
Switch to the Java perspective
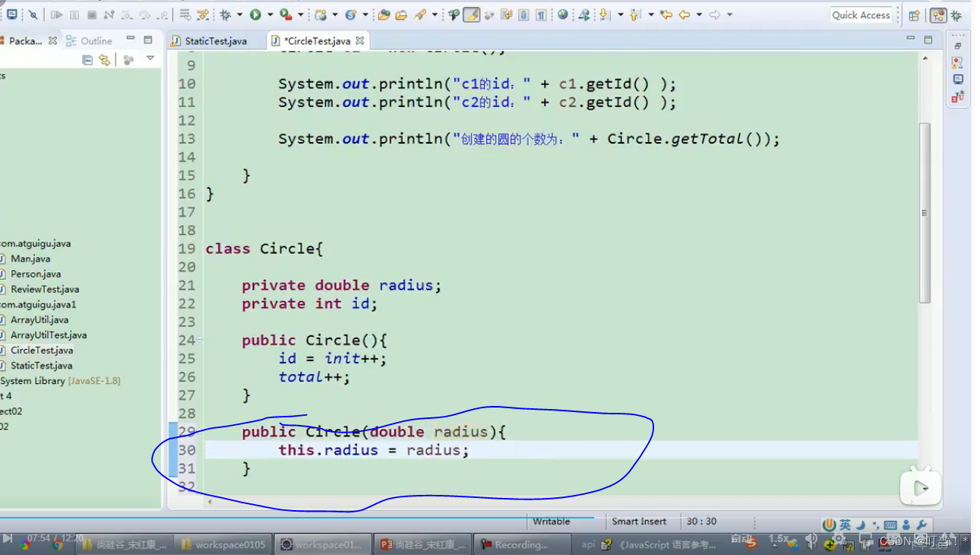click(938, 15)
